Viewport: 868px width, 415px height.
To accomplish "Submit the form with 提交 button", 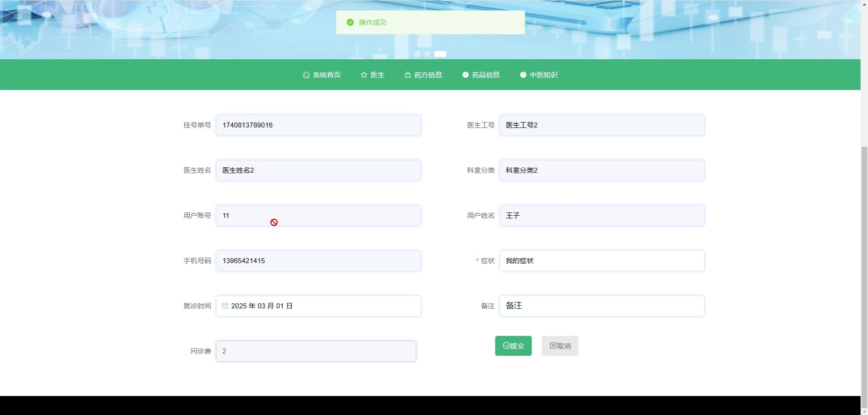I will click(x=513, y=346).
